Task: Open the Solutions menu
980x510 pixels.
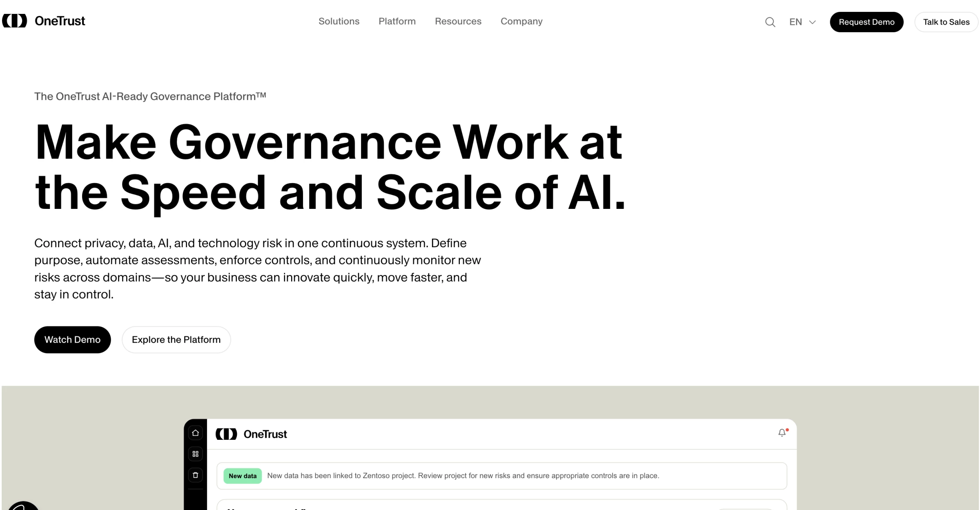Action: pos(339,21)
